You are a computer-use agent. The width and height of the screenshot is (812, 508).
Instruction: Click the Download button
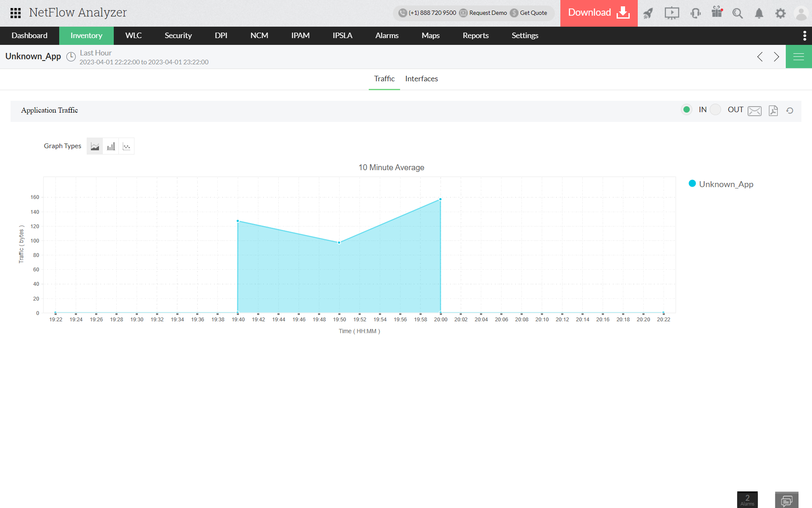pos(598,13)
